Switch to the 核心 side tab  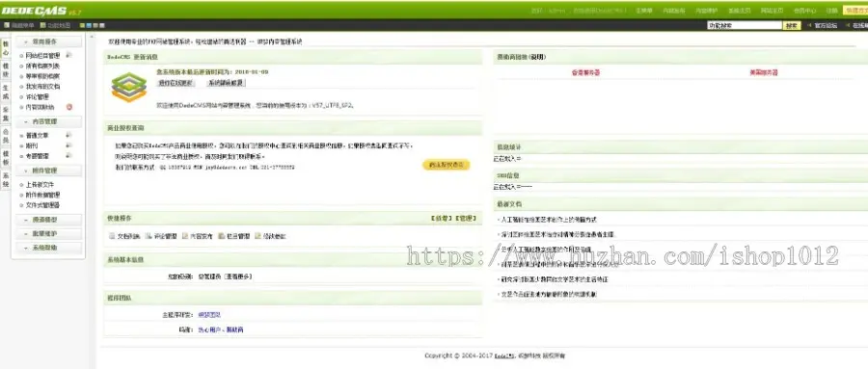[6, 48]
